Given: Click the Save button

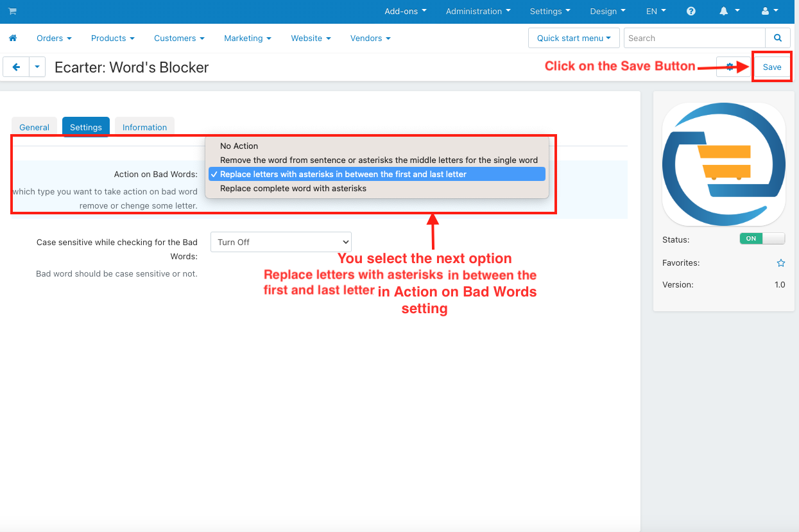Looking at the screenshot, I should 772,67.
